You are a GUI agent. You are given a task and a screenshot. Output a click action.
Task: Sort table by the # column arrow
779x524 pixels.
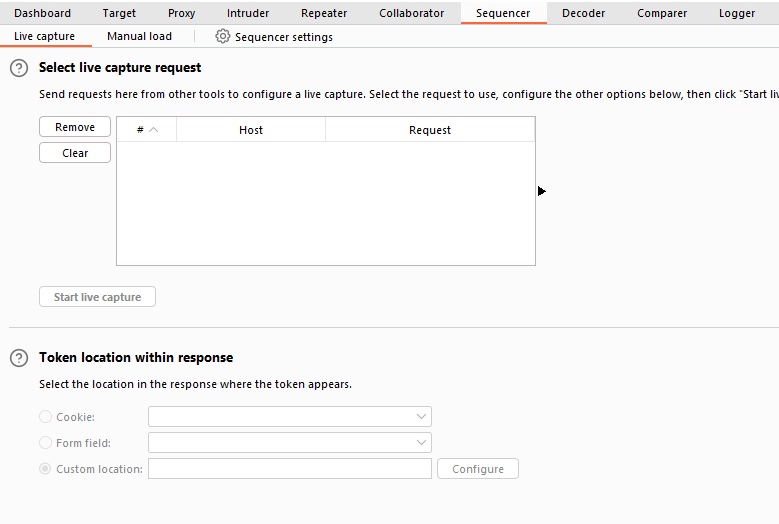click(x=154, y=130)
